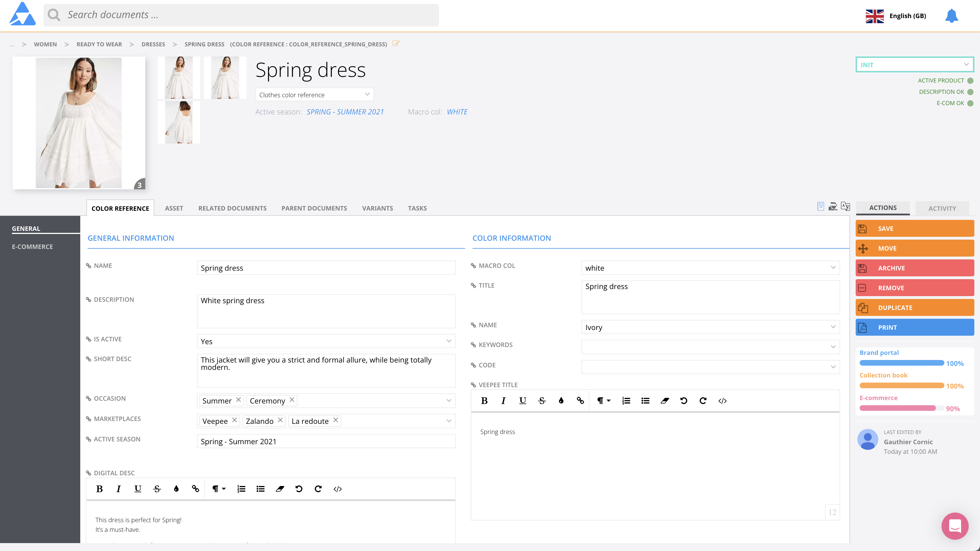The image size is (980, 551).
Task: Click the edit pencil icon beside breadcrumb
Action: 396,44
